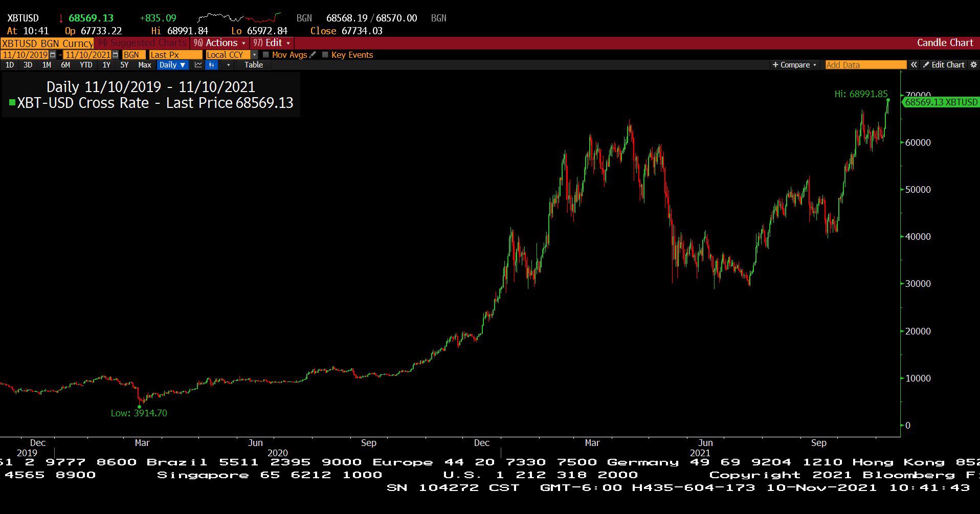Open the Compare dropdown
This screenshot has width=980, height=514.
click(794, 65)
